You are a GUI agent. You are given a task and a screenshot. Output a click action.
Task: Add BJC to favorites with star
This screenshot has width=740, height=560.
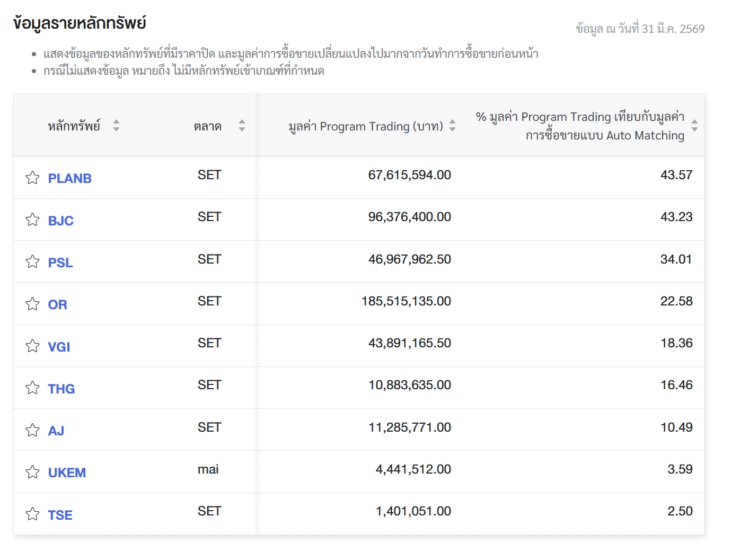(x=32, y=220)
